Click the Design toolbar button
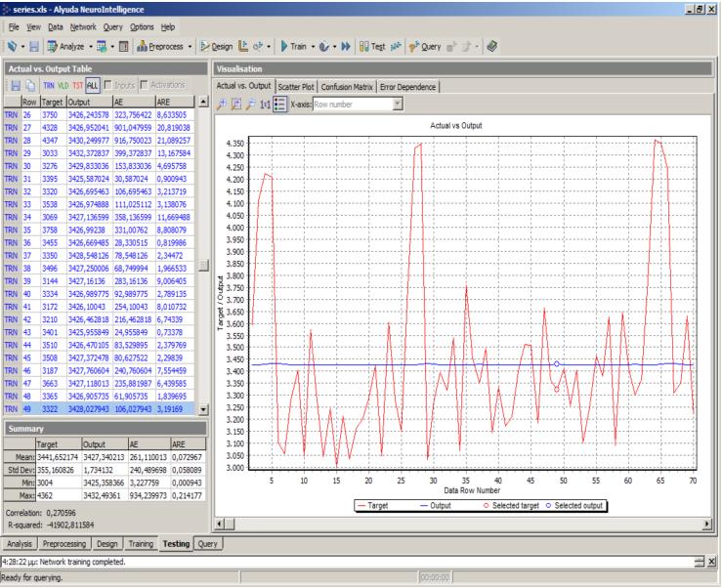The image size is (722, 588). coord(217,46)
